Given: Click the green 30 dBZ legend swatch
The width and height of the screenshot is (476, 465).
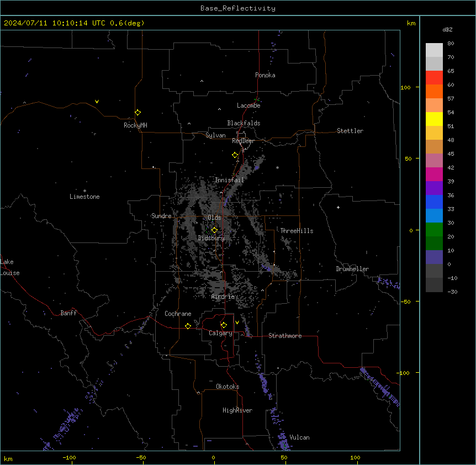Looking at the screenshot, I should pos(434,230).
